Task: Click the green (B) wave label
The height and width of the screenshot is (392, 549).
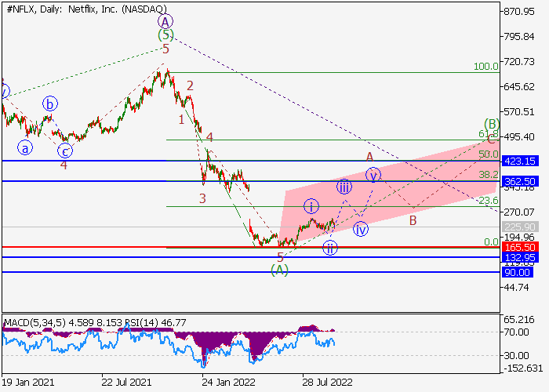Action: (x=492, y=124)
